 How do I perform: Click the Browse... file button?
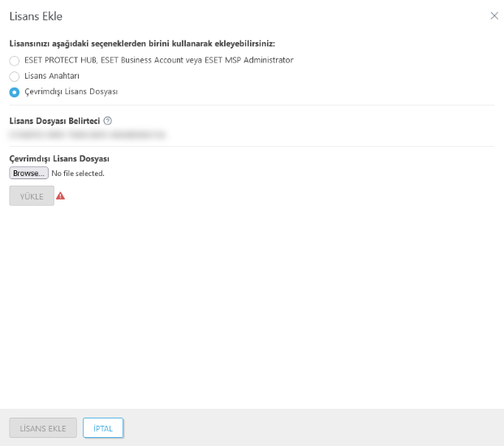tap(28, 173)
